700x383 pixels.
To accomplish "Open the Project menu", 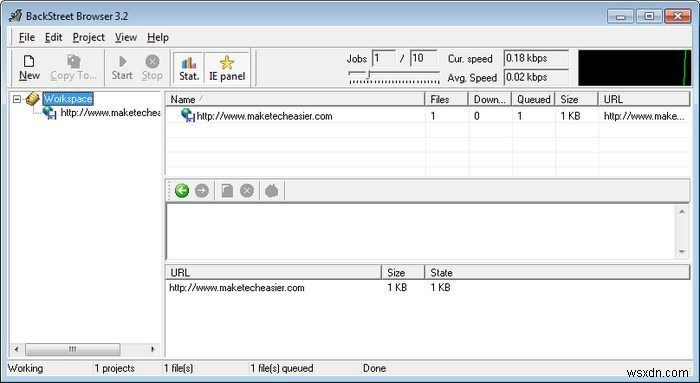I will coord(88,37).
